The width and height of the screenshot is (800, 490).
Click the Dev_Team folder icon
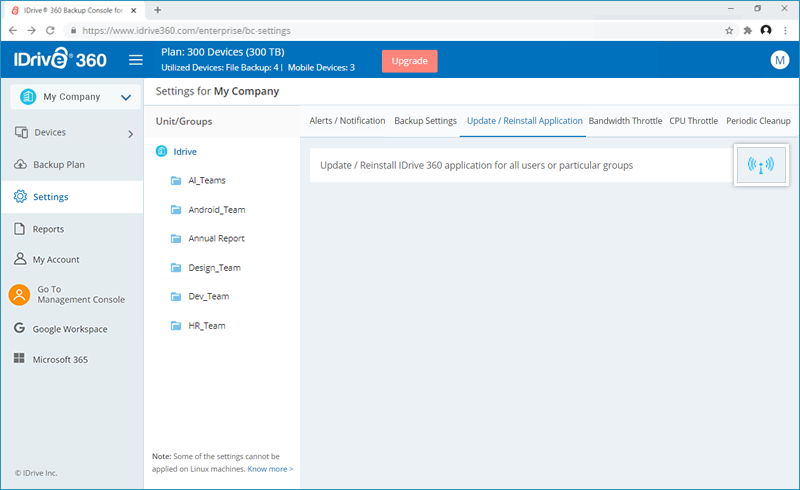[x=176, y=296]
